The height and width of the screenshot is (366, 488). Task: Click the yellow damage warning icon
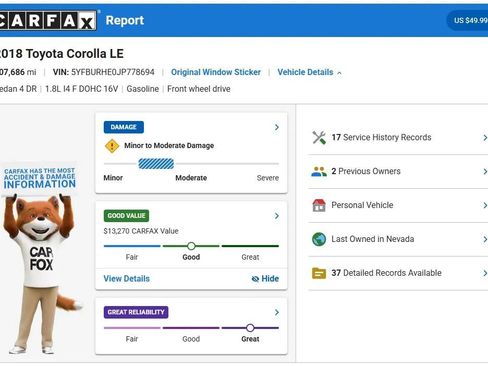tap(112, 146)
